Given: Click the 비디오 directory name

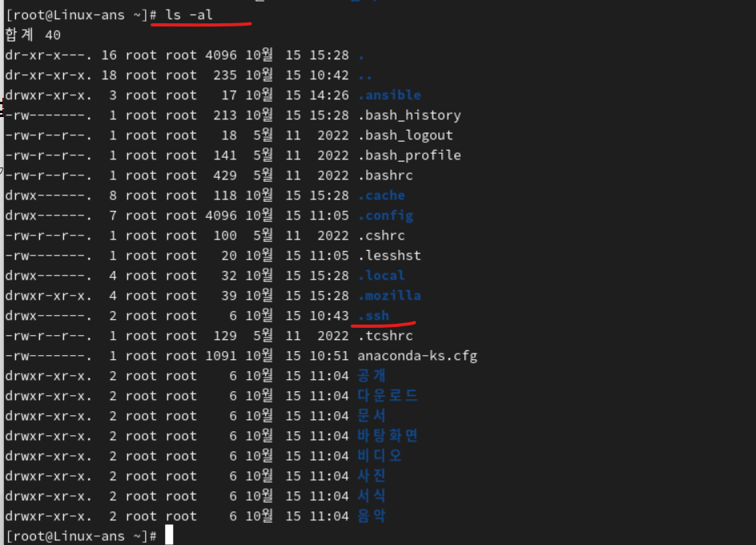Looking at the screenshot, I should [380, 456].
